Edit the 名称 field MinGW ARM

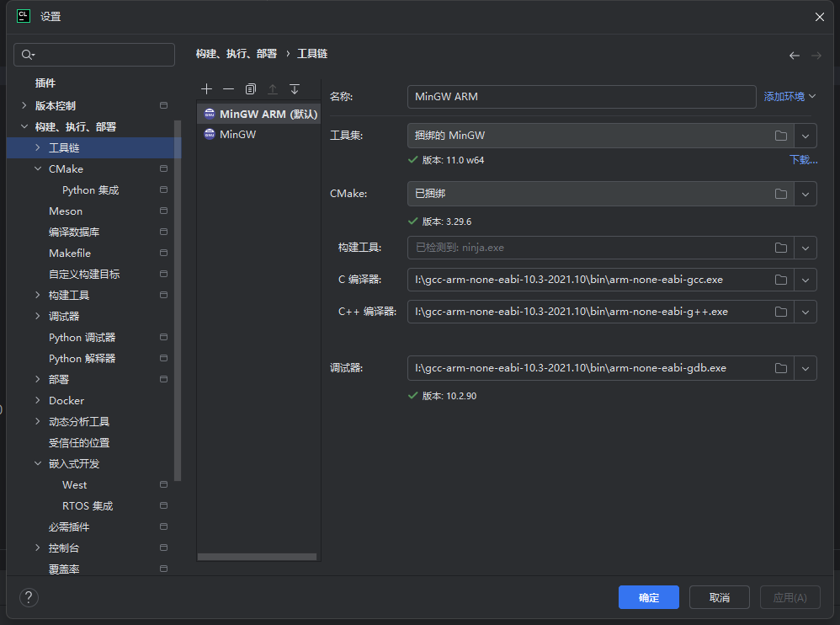pos(582,97)
